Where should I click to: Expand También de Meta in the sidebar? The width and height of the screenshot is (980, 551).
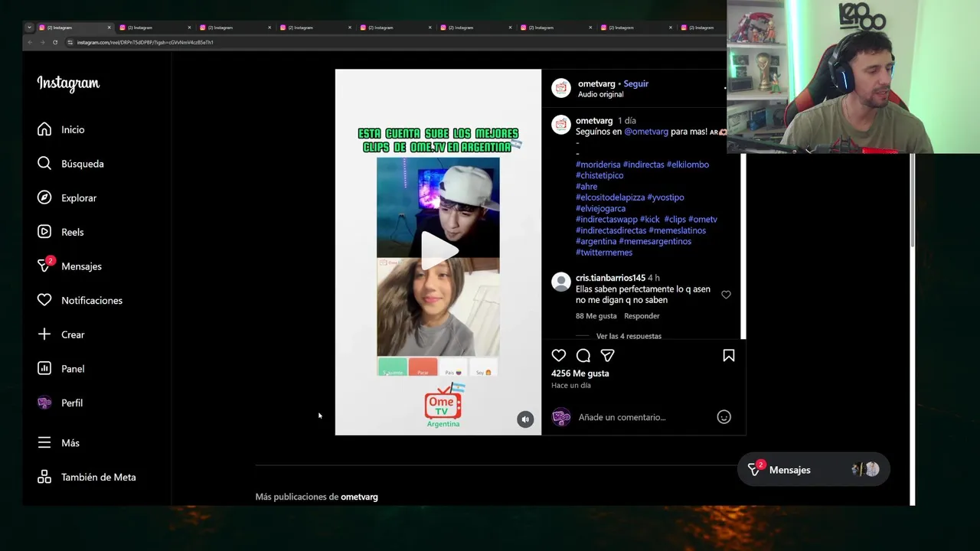(x=87, y=477)
